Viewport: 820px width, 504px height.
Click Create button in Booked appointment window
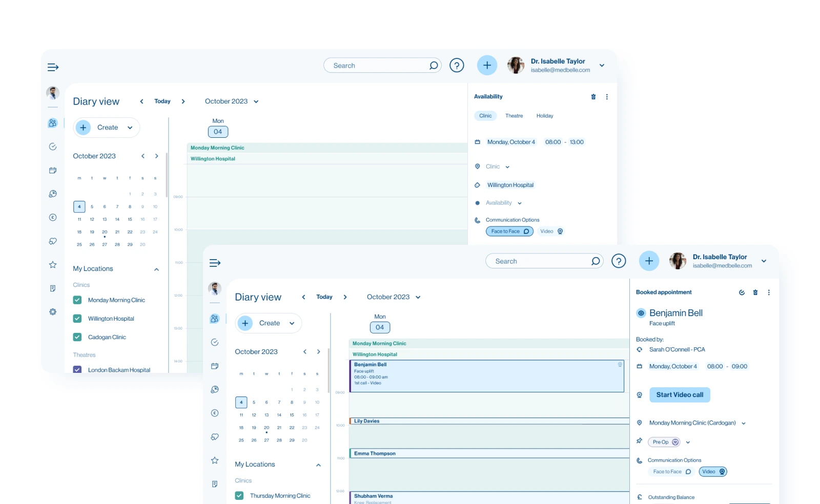pos(269,323)
